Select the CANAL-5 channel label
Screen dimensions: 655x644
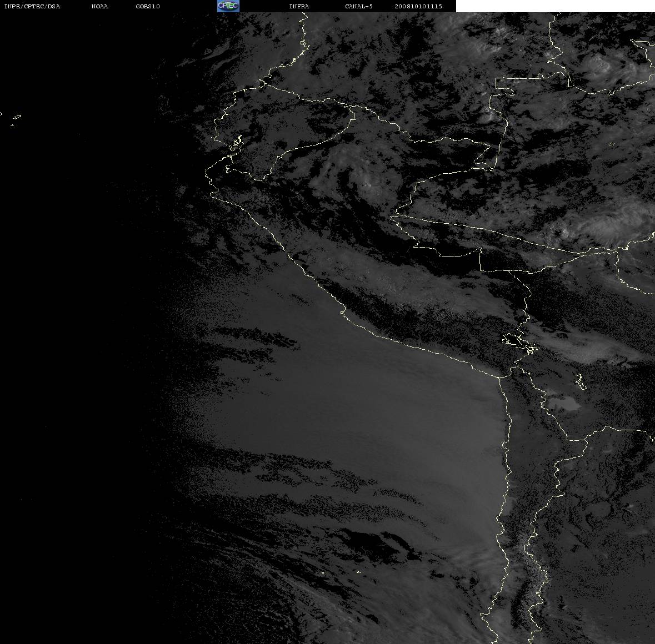(359, 6)
